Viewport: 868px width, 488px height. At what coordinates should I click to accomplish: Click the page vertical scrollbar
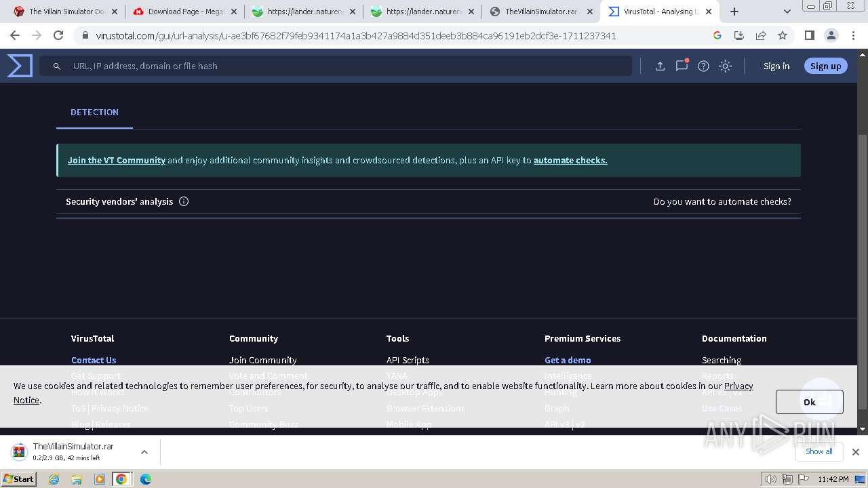[863, 271]
